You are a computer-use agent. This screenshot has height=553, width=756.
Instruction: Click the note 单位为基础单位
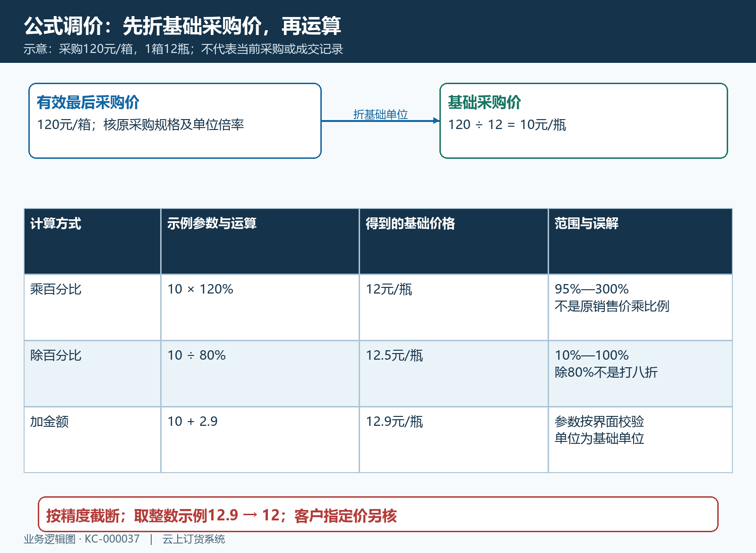click(x=599, y=439)
